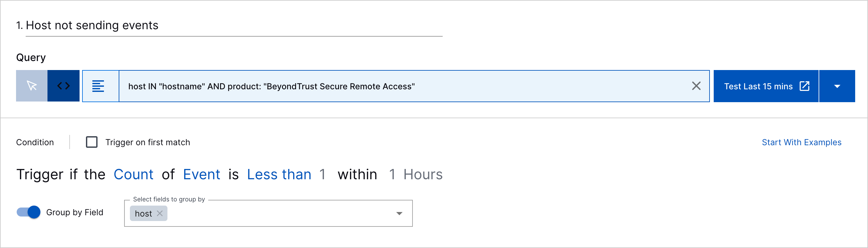
Task: Switch to pointer builder query mode
Action: click(32, 86)
